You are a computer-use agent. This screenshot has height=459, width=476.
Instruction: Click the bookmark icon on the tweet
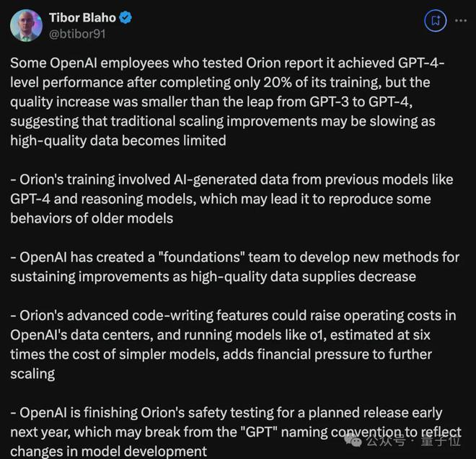pyautogui.click(x=435, y=21)
